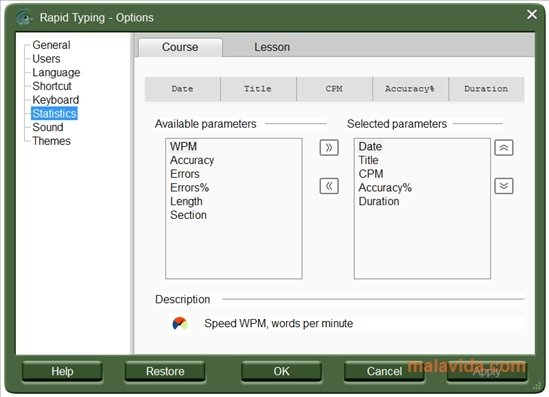Image resolution: width=549 pixels, height=397 pixels.
Task: Select the Statistics options category
Action: click(x=54, y=113)
